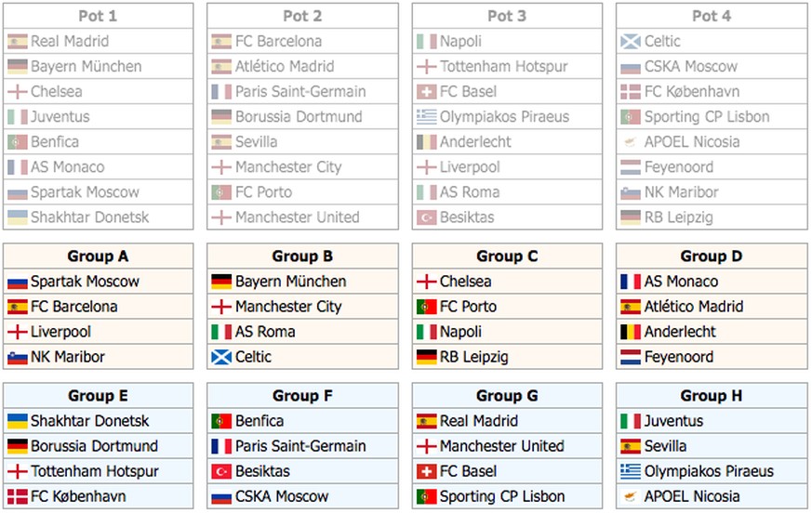The image size is (812, 513).
Task: Click the Slovenian flag beside NK Maribor in Group A
Action: pos(17,357)
